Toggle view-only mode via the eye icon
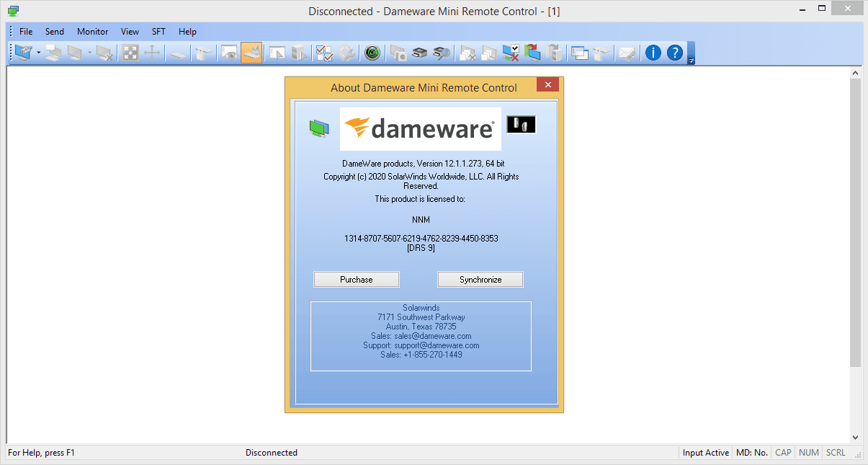The height and width of the screenshot is (465, 868). [x=230, y=53]
